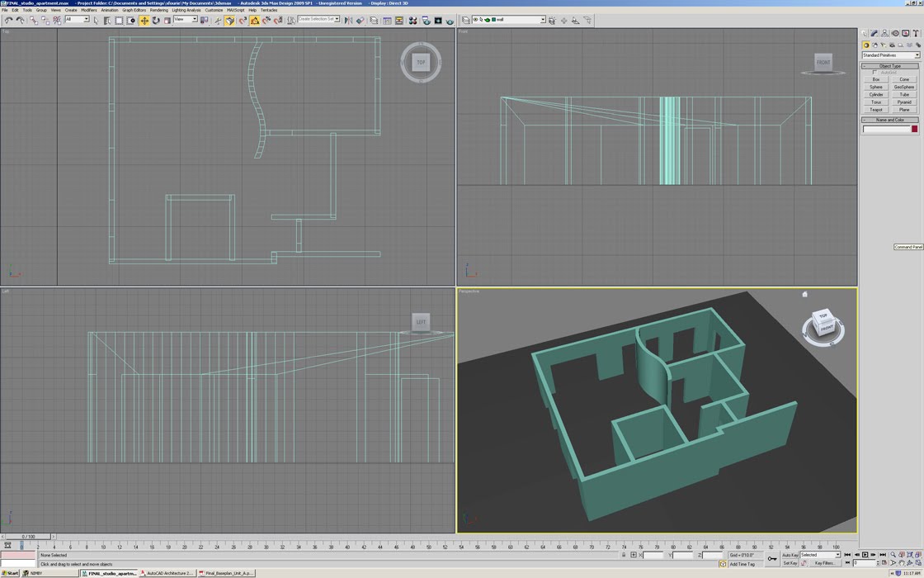
Task: Enable the AutoGrid checkbox
Action: click(x=874, y=73)
